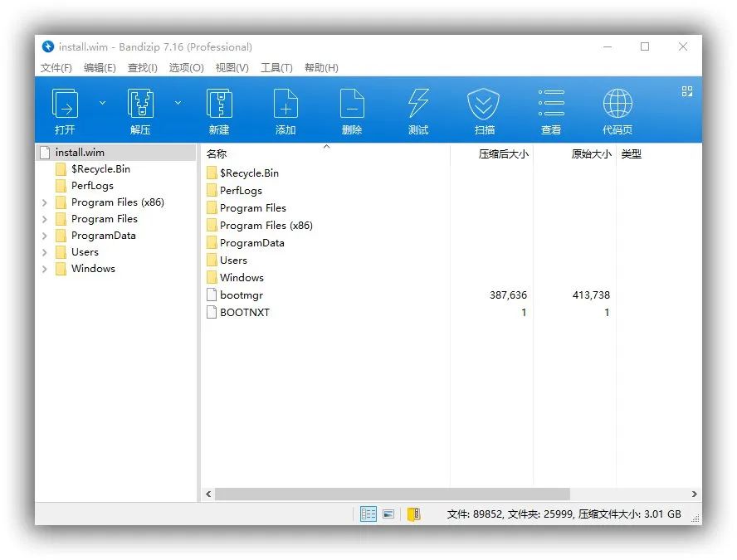737x560 pixels.
Task: Click the 测试 (Test) lightning icon
Action: coord(418,105)
